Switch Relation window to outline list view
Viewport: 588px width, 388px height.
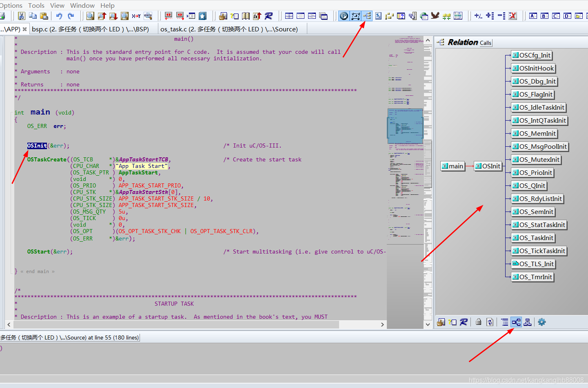tap(505, 322)
